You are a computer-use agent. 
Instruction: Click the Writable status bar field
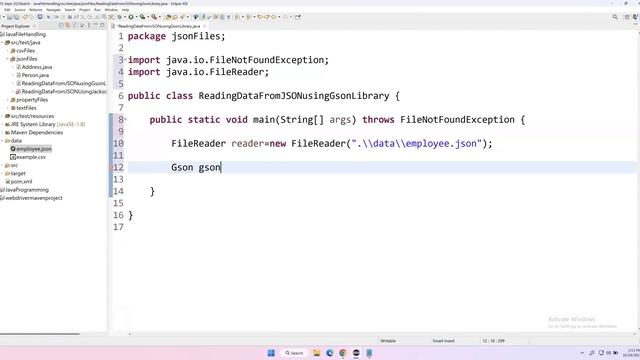tap(388, 341)
